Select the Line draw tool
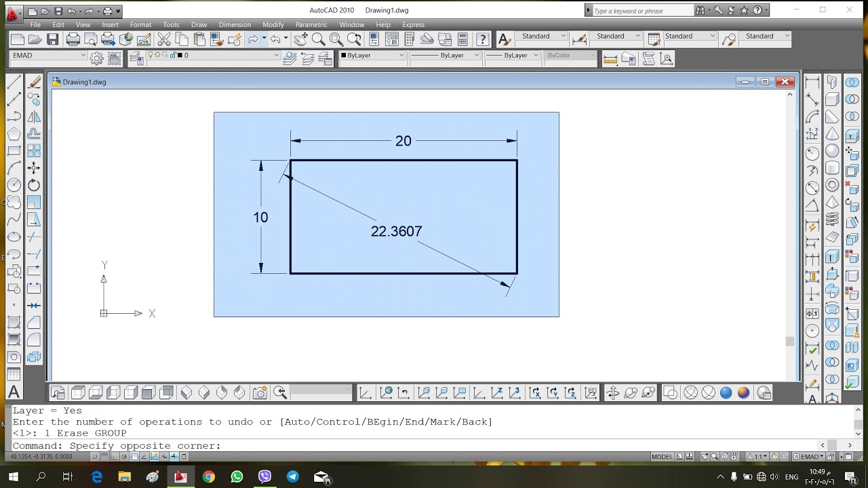The image size is (868, 488). [14, 82]
